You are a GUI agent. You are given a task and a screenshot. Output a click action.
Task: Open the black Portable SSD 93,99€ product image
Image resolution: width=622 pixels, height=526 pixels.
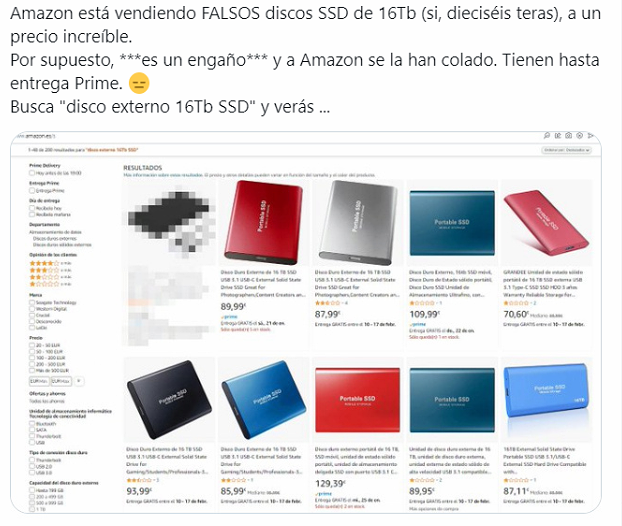click(x=169, y=399)
